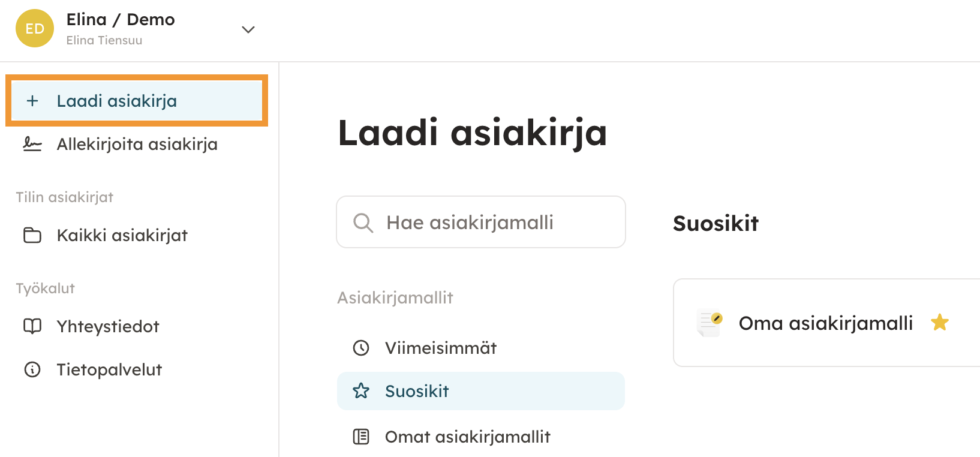Click the clock icon beside Viimeisimmät
980x457 pixels.
[x=361, y=348]
